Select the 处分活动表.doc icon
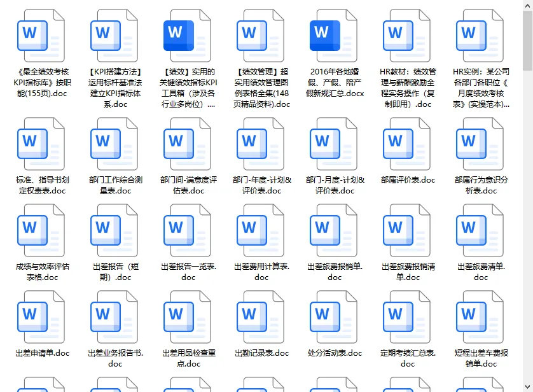Viewport: 533px width, 392px height. click(x=333, y=317)
